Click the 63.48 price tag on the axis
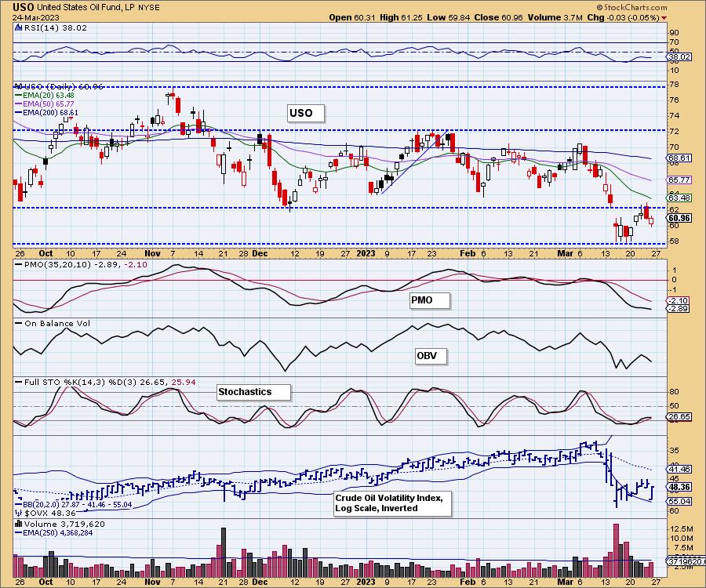Viewport: 706px width, 588px height. (x=680, y=198)
